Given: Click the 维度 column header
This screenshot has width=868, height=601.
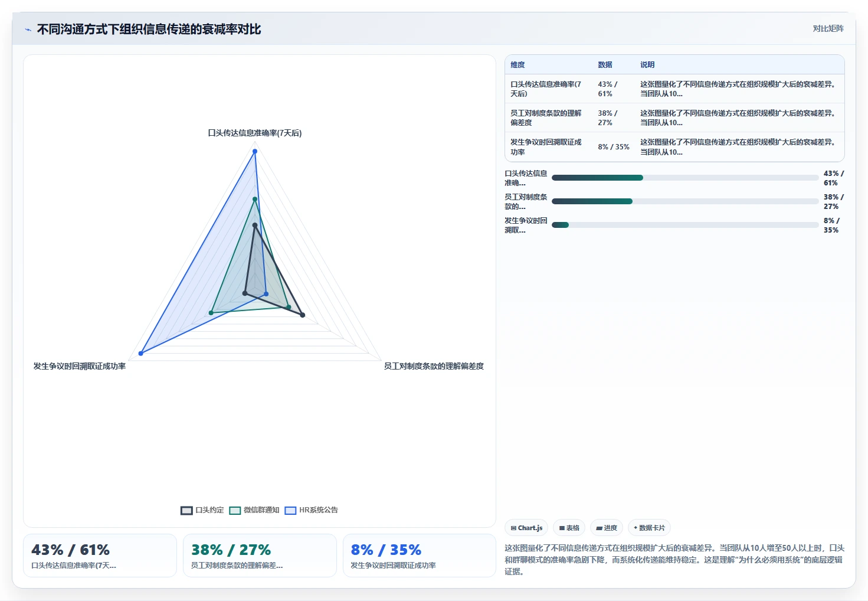Looking at the screenshot, I should (x=517, y=65).
